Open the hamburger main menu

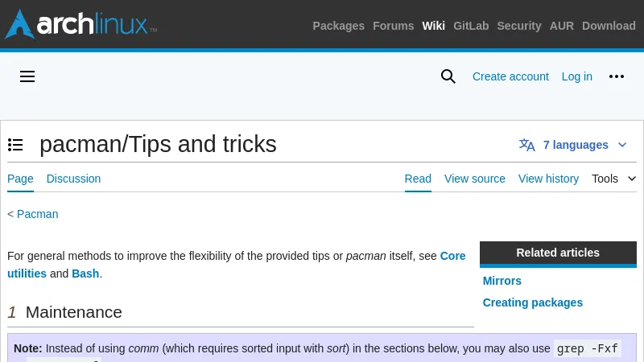point(27,76)
